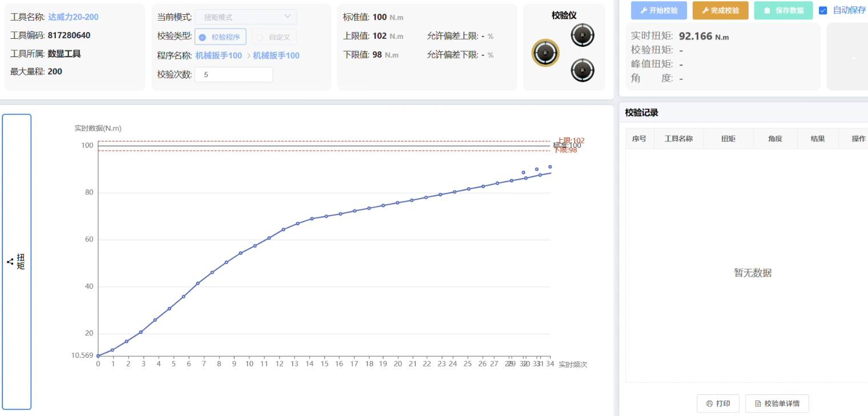Click the clipboard icon on 保存数据
Image resolution: width=868 pixels, height=416 pixels.
click(767, 10)
